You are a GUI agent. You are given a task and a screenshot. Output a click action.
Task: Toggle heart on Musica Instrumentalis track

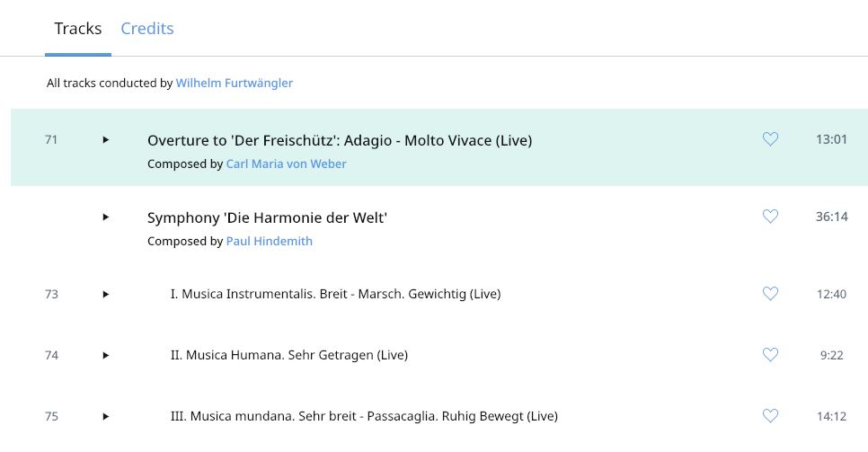[x=771, y=293]
